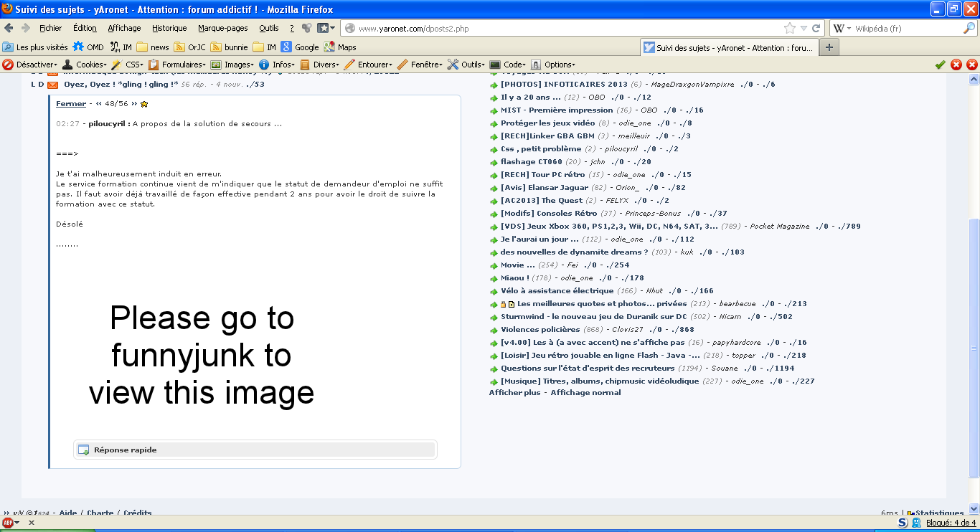This screenshot has width=980, height=532.
Task: Open the Formulaires dropdown
Action: point(177,65)
